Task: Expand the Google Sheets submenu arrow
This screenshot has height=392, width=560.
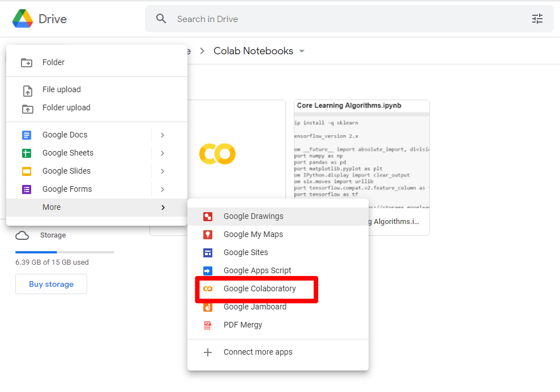Action: click(x=163, y=153)
